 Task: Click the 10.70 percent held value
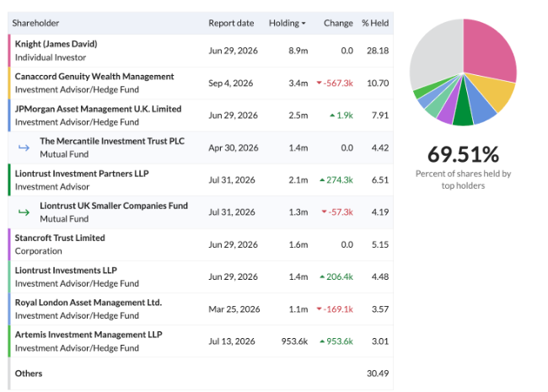378,83
